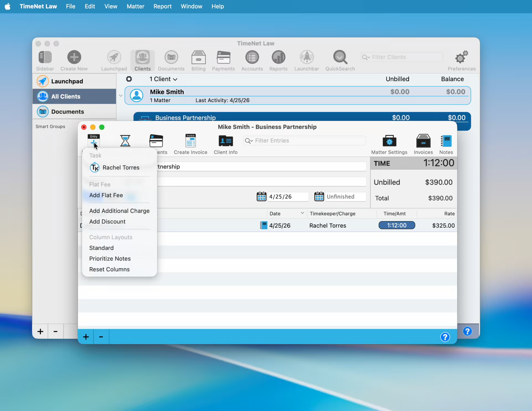This screenshot has width=532, height=411.
Task: Click the 1:12:00 time pill
Action: 396,225
